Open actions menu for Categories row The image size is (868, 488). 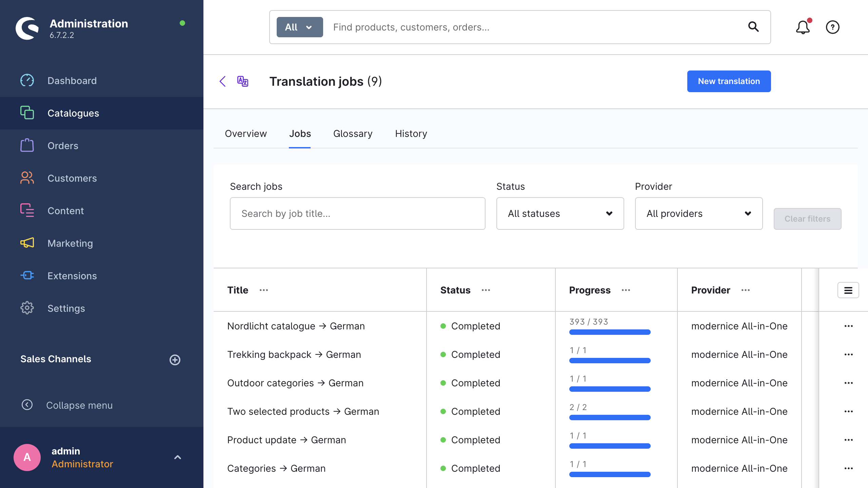849,468
